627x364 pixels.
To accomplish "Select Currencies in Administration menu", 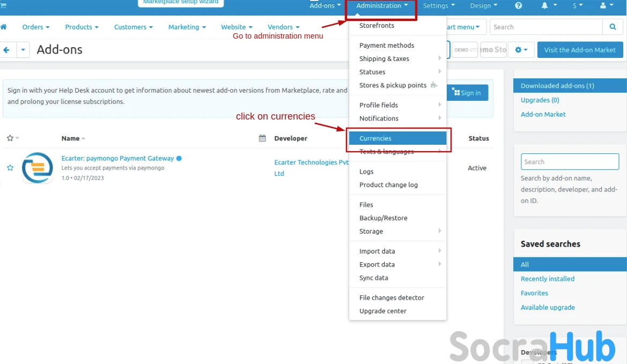I will click(x=397, y=138).
